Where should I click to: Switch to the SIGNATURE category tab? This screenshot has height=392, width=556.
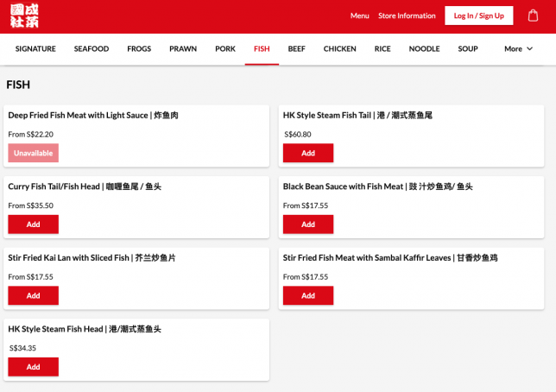[x=35, y=49]
